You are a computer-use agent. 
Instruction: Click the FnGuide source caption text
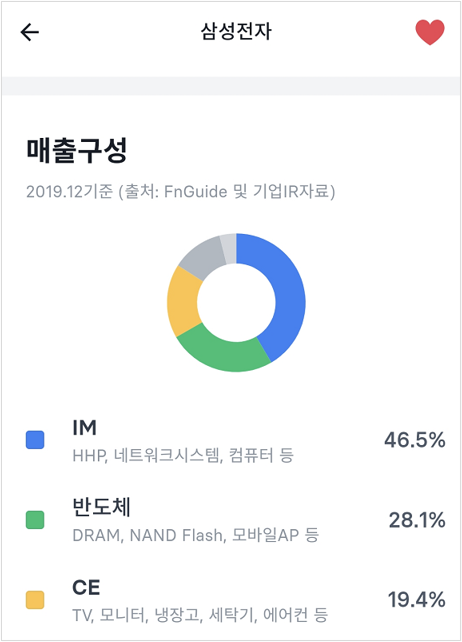[x=181, y=191]
